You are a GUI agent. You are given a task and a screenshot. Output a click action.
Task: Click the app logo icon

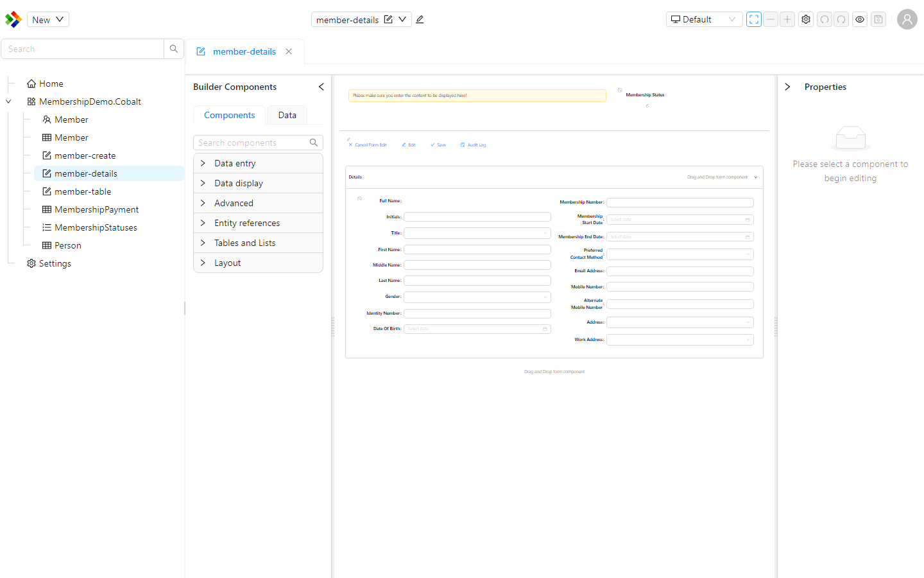[x=13, y=19]
